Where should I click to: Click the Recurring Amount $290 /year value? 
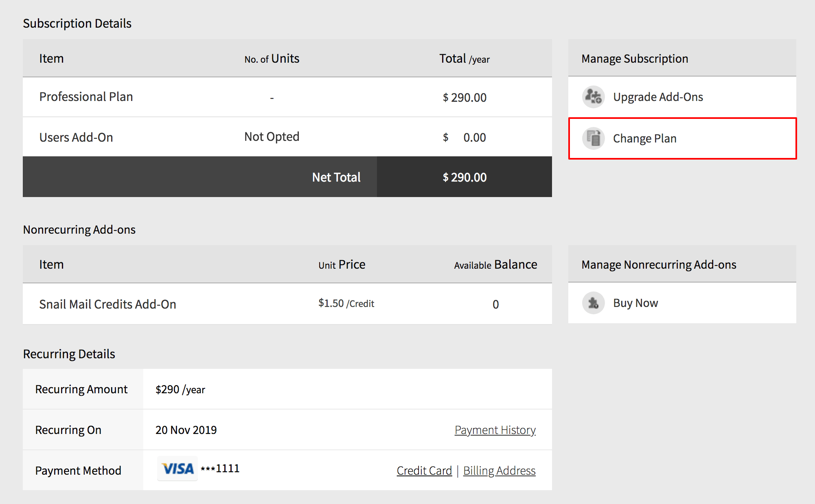[180, 390]
